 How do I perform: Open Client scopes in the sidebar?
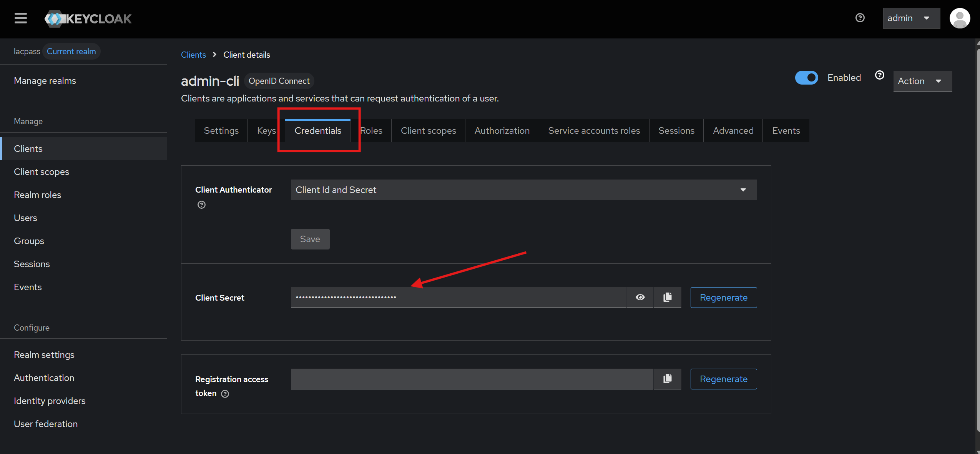coord(83,172)
